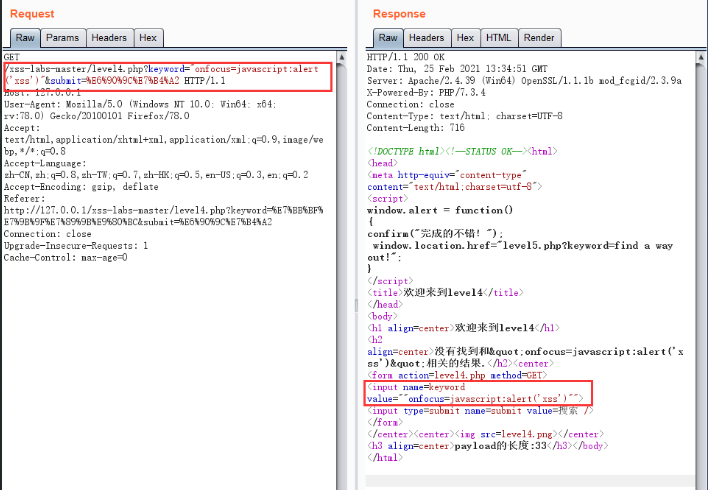
Task: Click the Date header in response
Action: (x=457, y=69)
